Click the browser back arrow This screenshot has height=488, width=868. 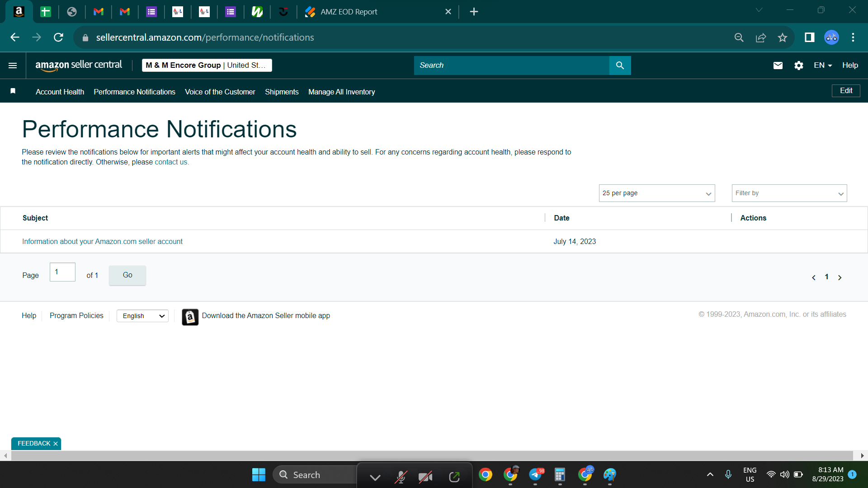coord(15,38)
